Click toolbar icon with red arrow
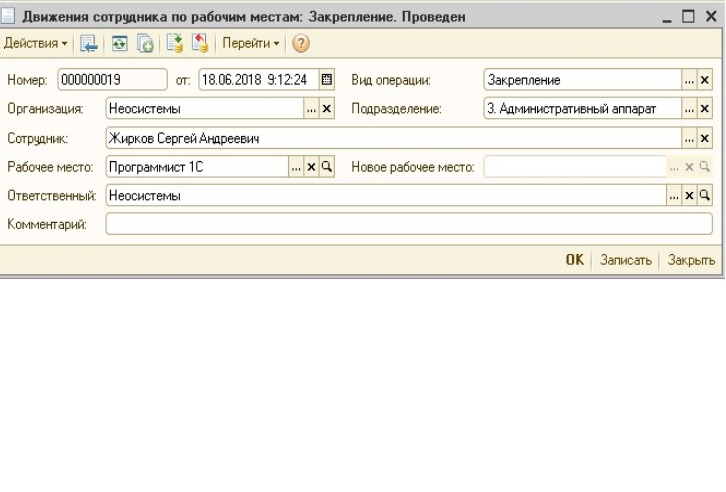Viewport: 726px width, 492px height. (x=200, y=44)
